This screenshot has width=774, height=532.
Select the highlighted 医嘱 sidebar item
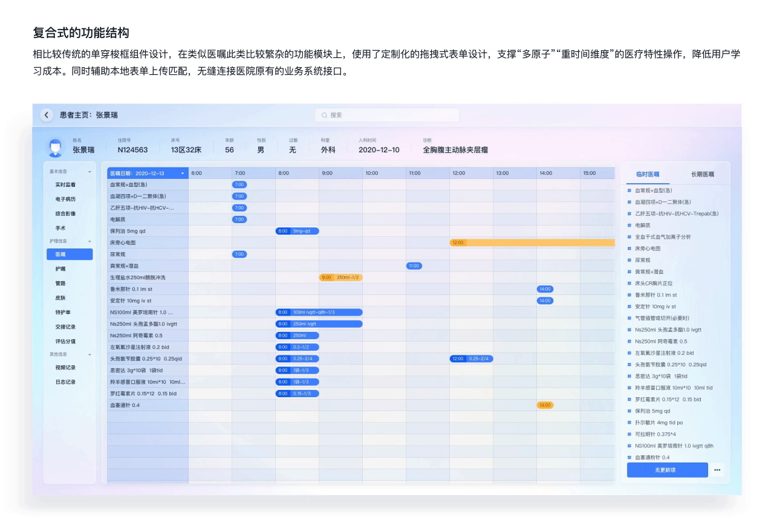[70, 255]
